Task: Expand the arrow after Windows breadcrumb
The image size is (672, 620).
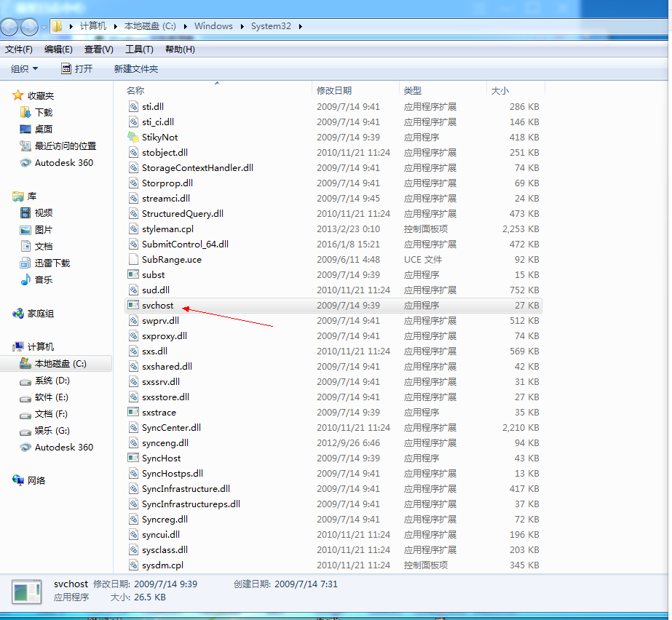Action: [242, 26]
